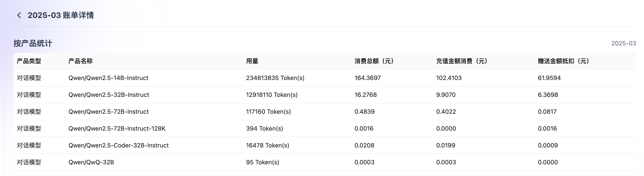Click the 12918110 Token(s) usage cell
The height and width of the screenshot is (176, 644).
pos(272,95)
